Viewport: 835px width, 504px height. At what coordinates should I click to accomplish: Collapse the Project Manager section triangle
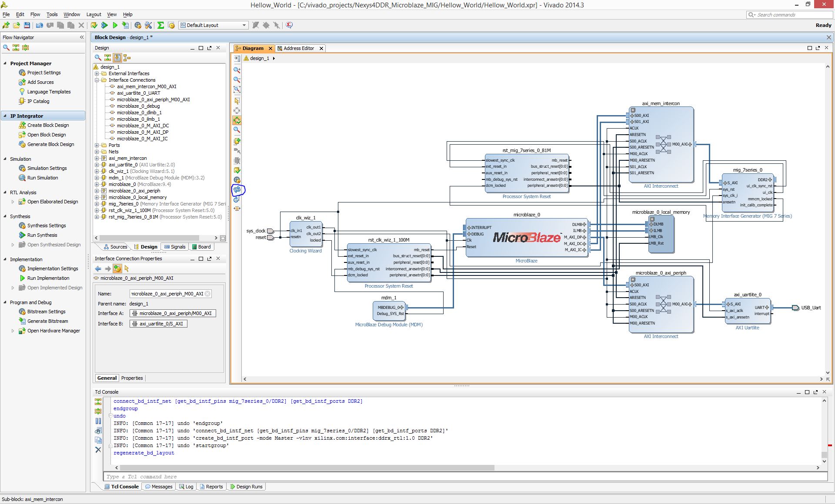click(x=5, y=63)
